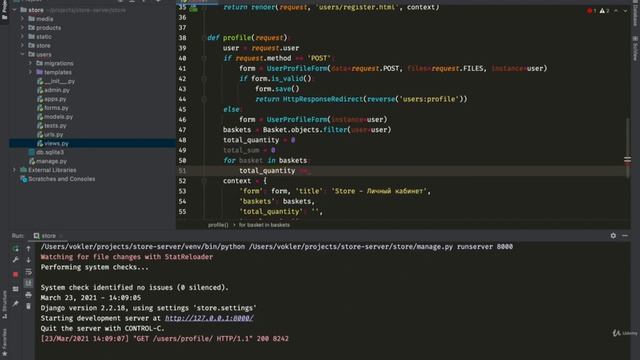Toggle soft-wrap in the Run console
The image size is (640, 360).
tap(29, 272)
